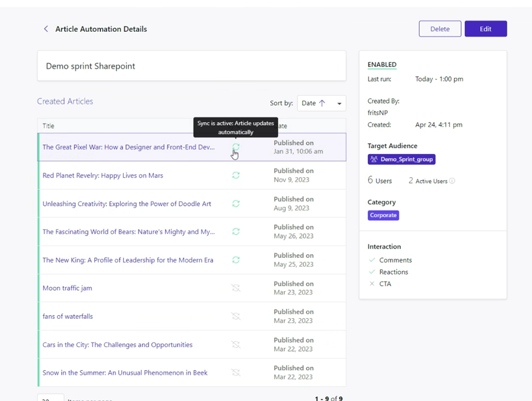The image size is (532, 401).
Task: Click sync-disabled icon for Moon traffic jam
Action: tap(236, 288)
